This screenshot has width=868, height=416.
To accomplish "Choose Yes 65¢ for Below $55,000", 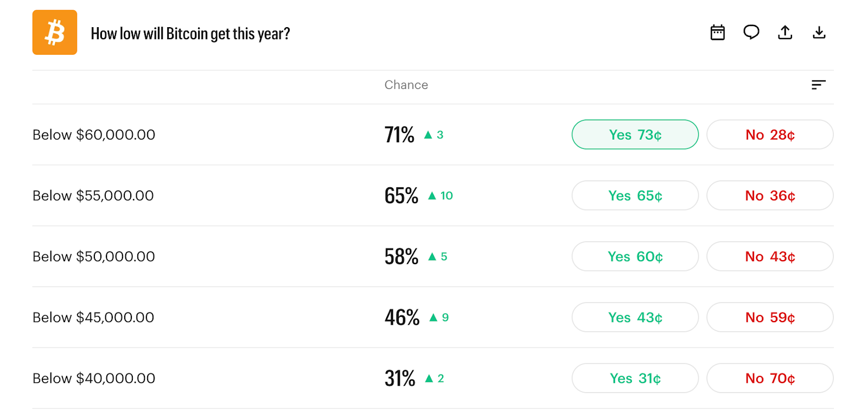I will 635,196.
